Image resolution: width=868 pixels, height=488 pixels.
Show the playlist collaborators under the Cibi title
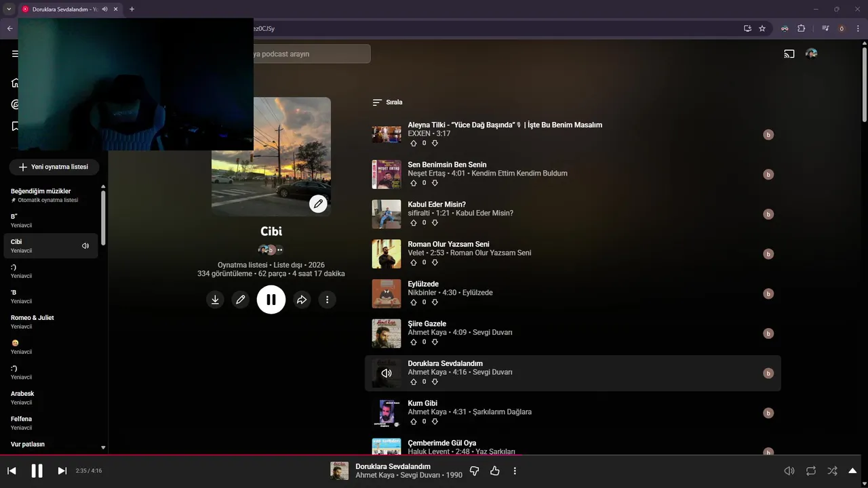click(x=271, y=249)
